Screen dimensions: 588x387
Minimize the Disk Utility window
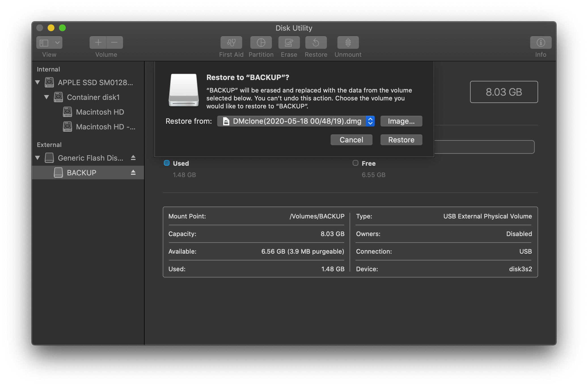[51, 28]
